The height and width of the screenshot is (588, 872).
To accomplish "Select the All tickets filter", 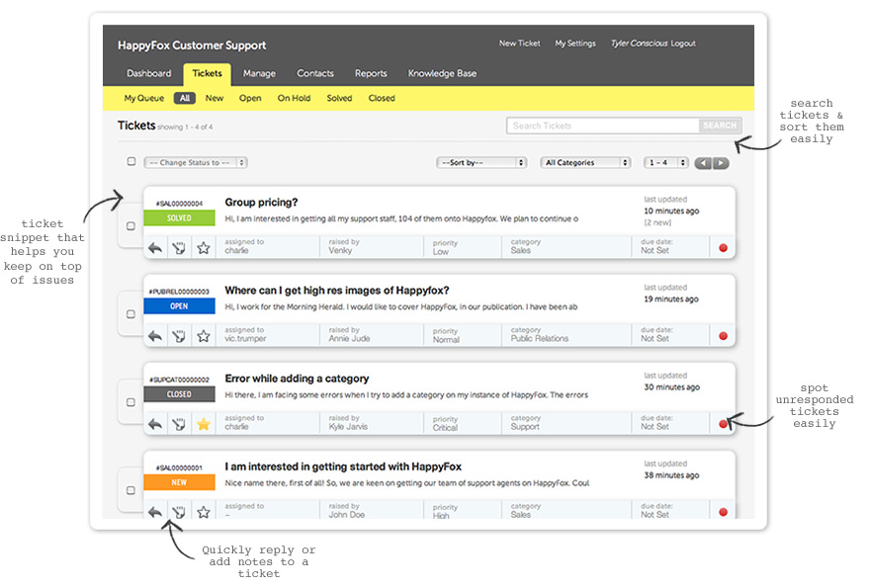I will click(185, 98).
